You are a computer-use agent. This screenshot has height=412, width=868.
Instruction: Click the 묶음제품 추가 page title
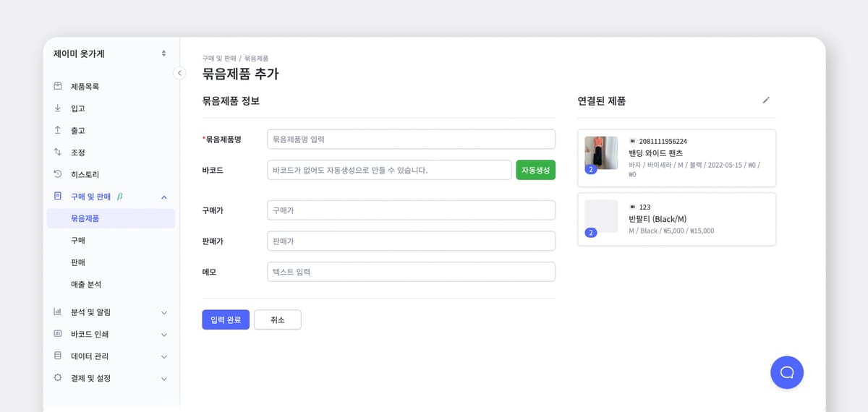tap(240, 73)
